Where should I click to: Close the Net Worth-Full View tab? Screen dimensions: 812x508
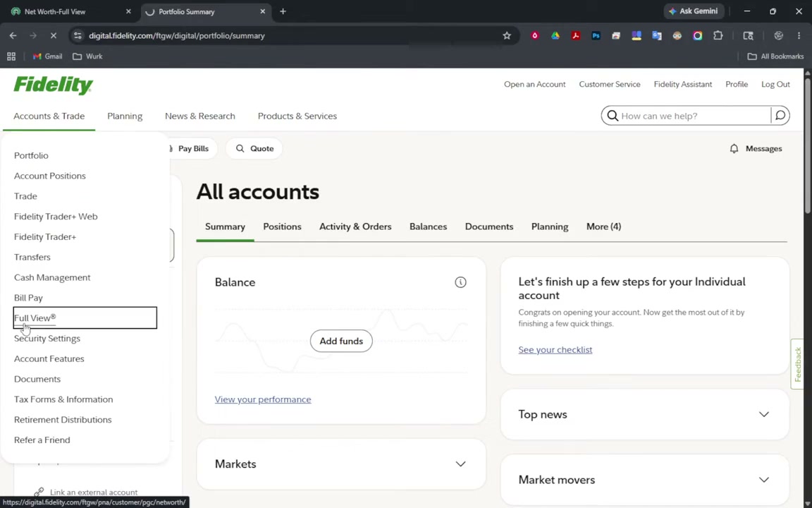coord(128,11)
